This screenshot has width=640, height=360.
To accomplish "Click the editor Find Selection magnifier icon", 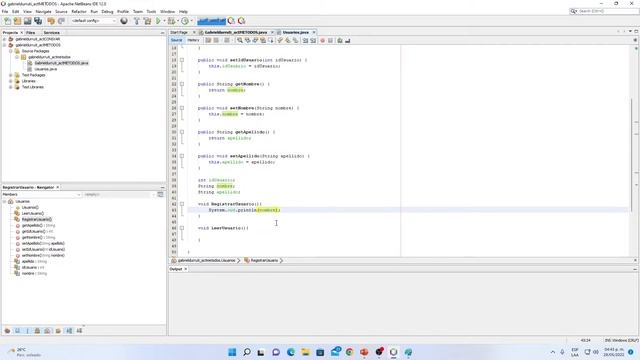I will pos(240,40).
